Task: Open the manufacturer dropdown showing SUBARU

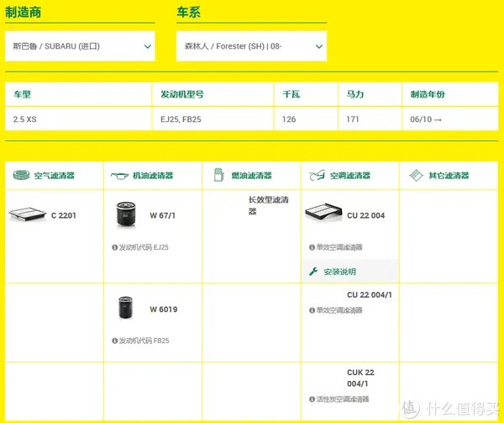Action: 80,46
